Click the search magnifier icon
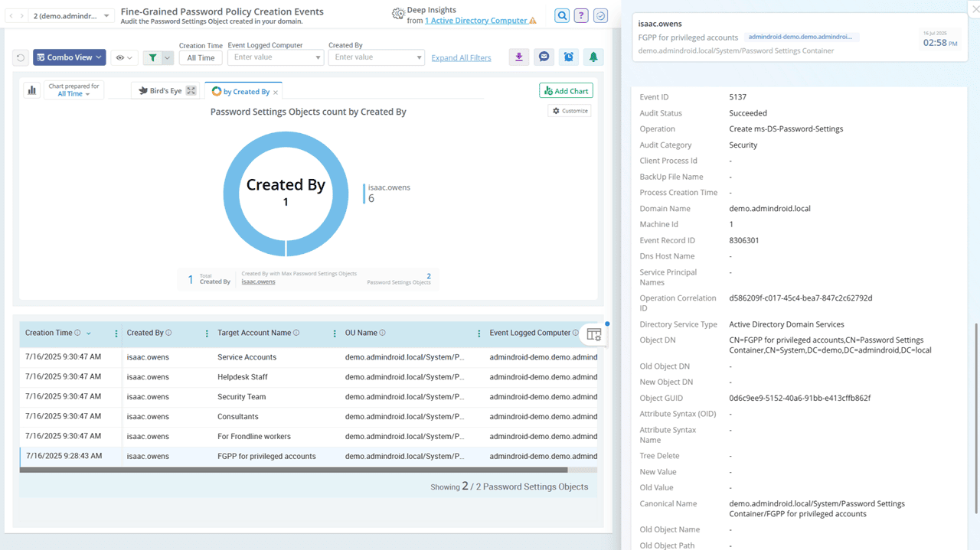 562,15
